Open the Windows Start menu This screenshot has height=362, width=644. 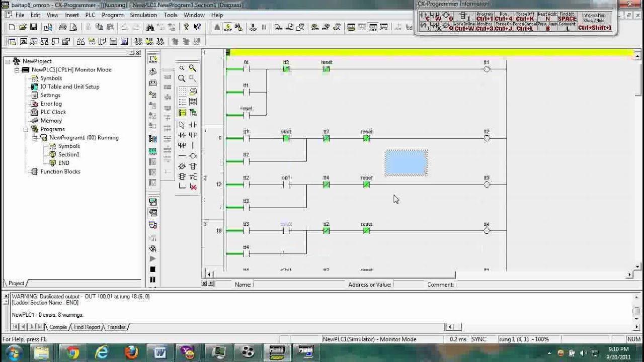[14, 352]
